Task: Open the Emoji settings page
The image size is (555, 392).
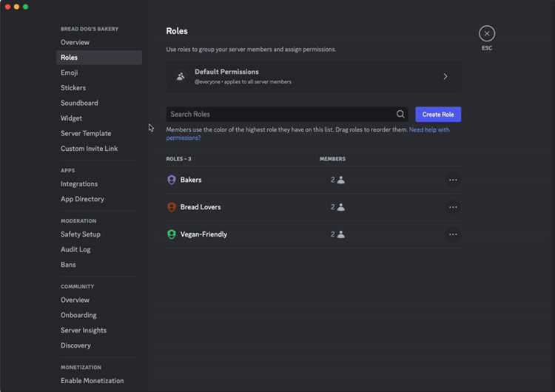Action: tap(70, 72)
